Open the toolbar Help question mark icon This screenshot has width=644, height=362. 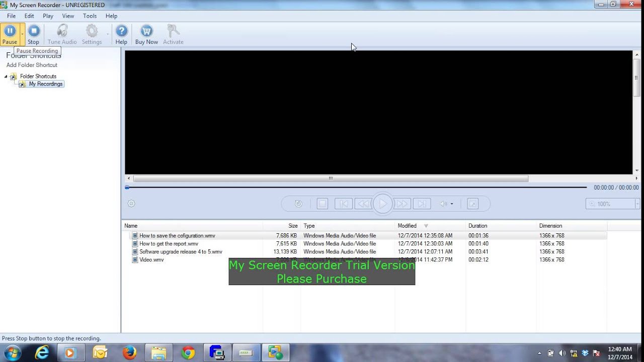pyautogui.click(x=121, y=34)
